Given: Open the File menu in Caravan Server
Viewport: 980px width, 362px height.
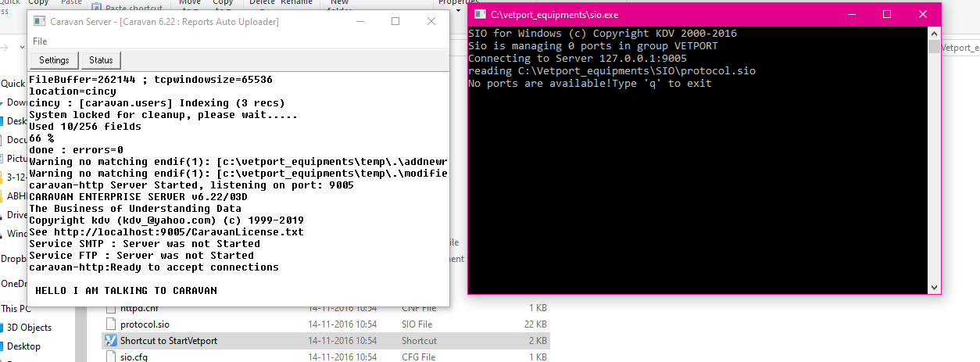Looking at the screenshot, I should click(40, 41).
